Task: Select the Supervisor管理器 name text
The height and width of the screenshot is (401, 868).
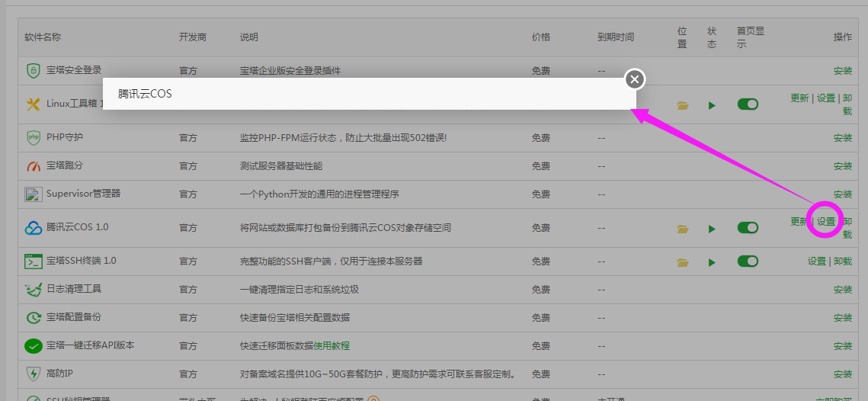Action: (x=84, y=194)
